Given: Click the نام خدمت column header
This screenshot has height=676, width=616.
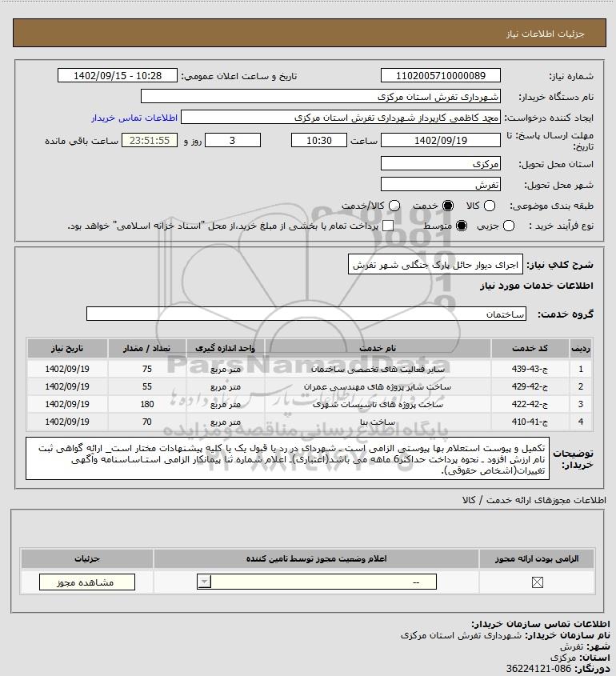Looking at the screenshot, I should pyautogui.click(x=378, y=348).
